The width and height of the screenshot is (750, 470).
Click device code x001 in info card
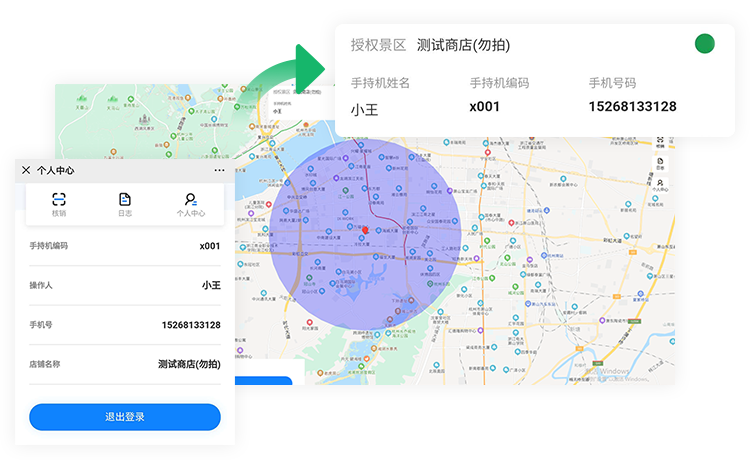(x=484, y=107)
